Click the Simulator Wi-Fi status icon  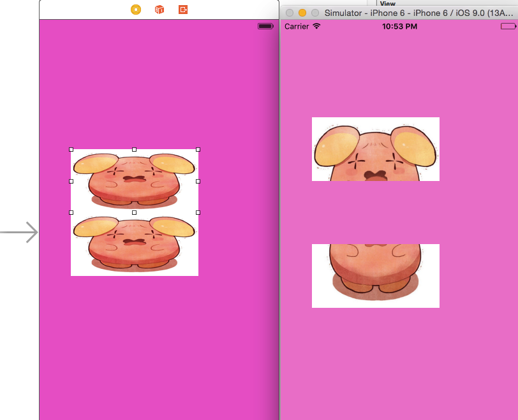(316, 26)
